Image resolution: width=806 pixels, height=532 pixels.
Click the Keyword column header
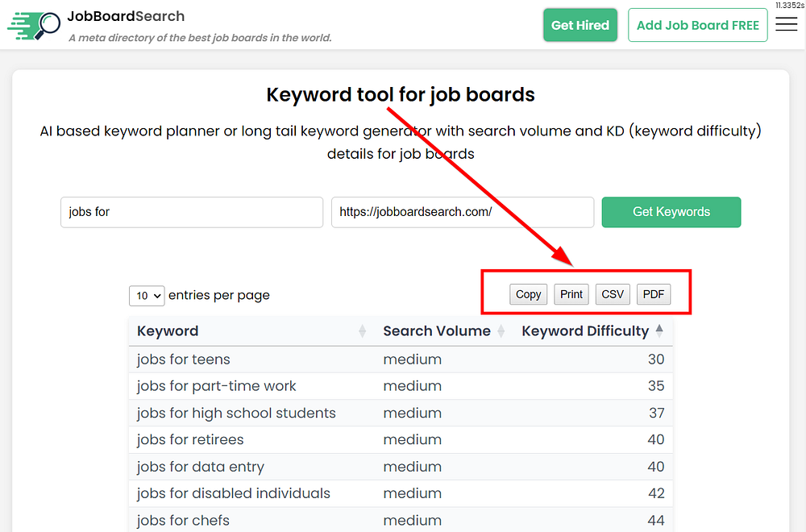coord(168,331)
